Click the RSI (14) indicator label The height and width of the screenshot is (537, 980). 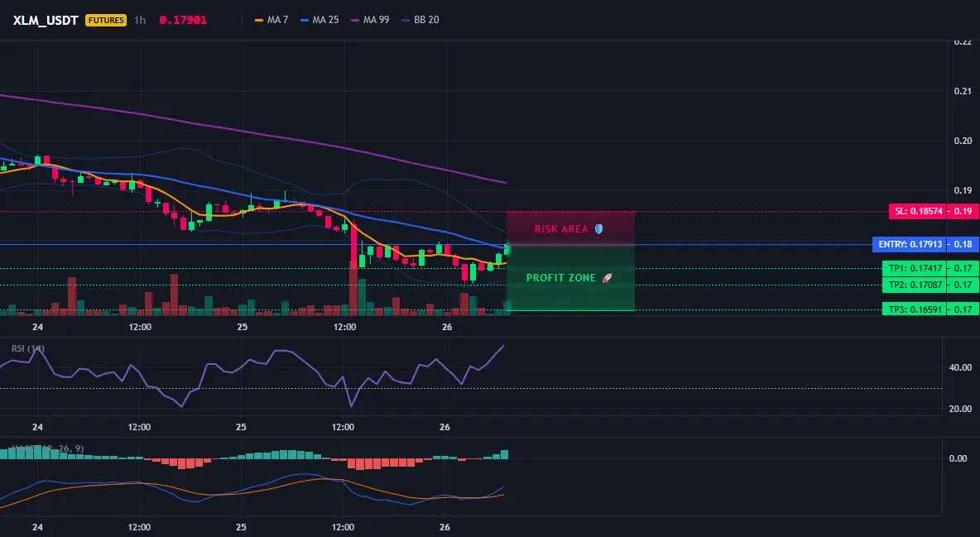point(28,348)
